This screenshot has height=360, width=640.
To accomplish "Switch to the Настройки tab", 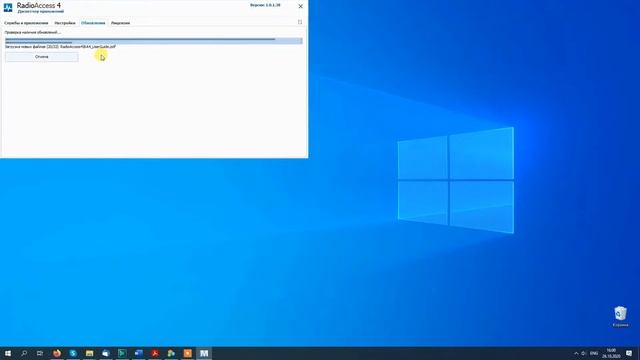I will coord(65,23).
